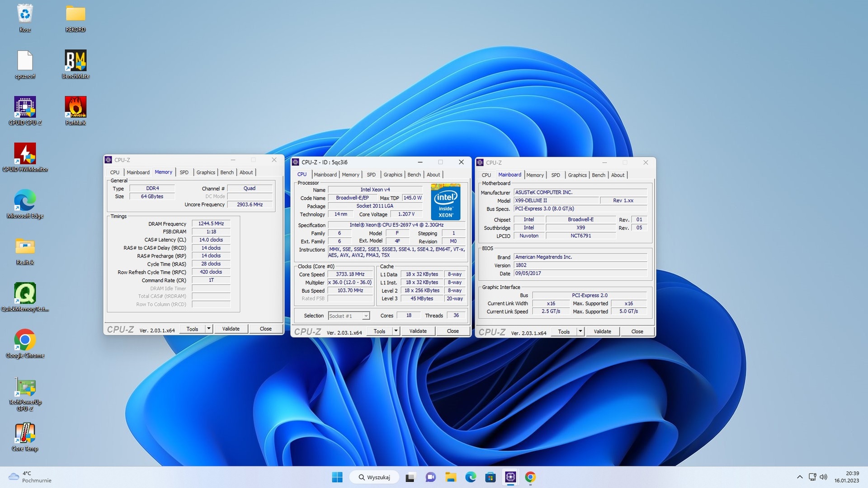This screenshot has height=488, width=868.
Task: Click the CPU-Z taskbar icon
Action: click(510, 477)
